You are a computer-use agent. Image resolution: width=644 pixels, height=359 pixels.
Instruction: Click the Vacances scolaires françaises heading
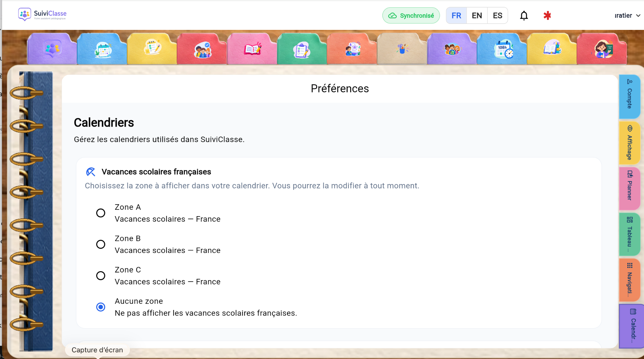tap(156, 172)
